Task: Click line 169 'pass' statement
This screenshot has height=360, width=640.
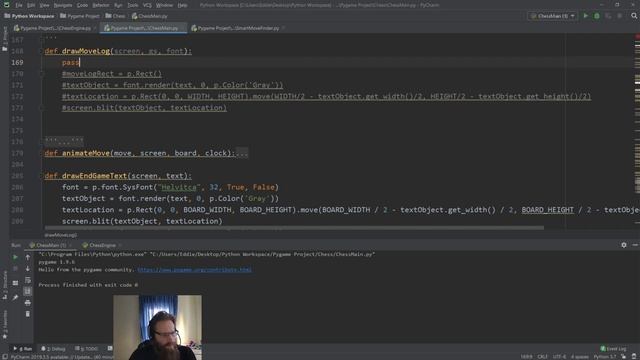Action: (x=70, y=62)
